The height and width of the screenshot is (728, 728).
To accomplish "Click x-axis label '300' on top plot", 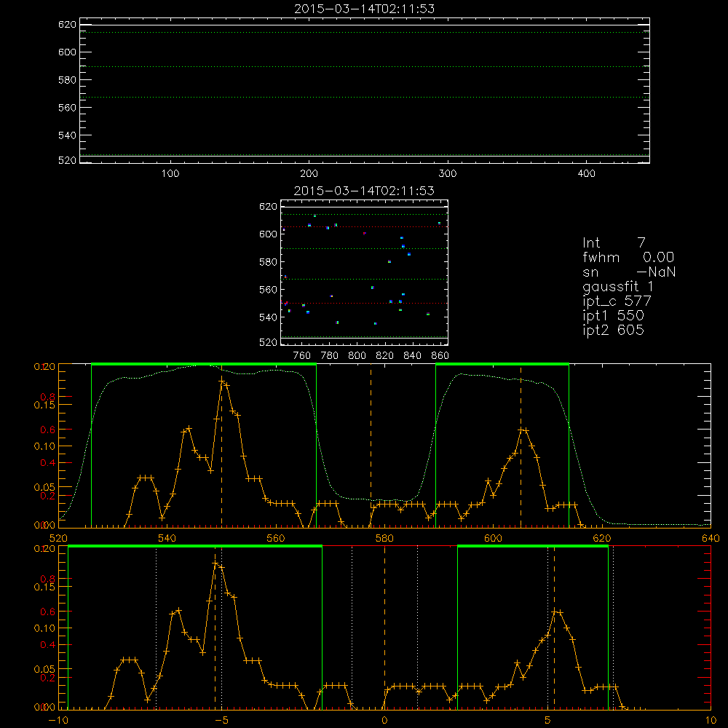I will pyautogui.click(x=448, y=174).
